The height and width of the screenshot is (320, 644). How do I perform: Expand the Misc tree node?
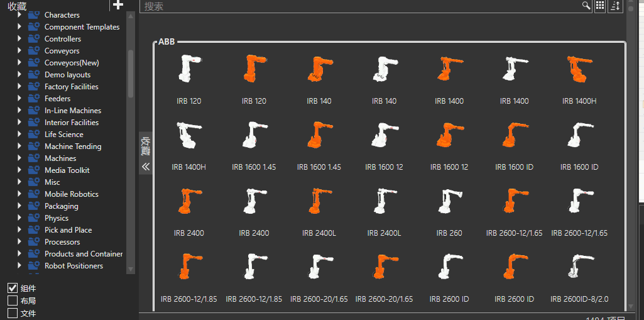pos(19,182)
